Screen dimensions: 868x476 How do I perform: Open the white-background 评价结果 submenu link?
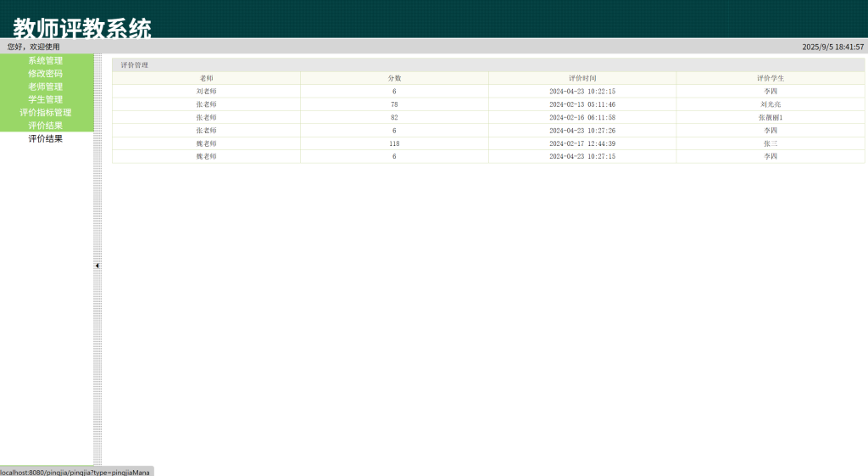click(x=46, y=138)
